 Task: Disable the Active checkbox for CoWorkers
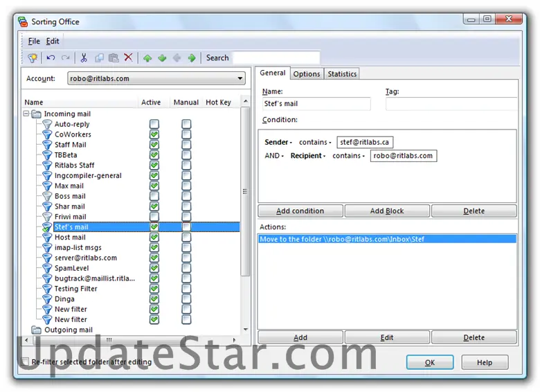[x=154, y=134]
